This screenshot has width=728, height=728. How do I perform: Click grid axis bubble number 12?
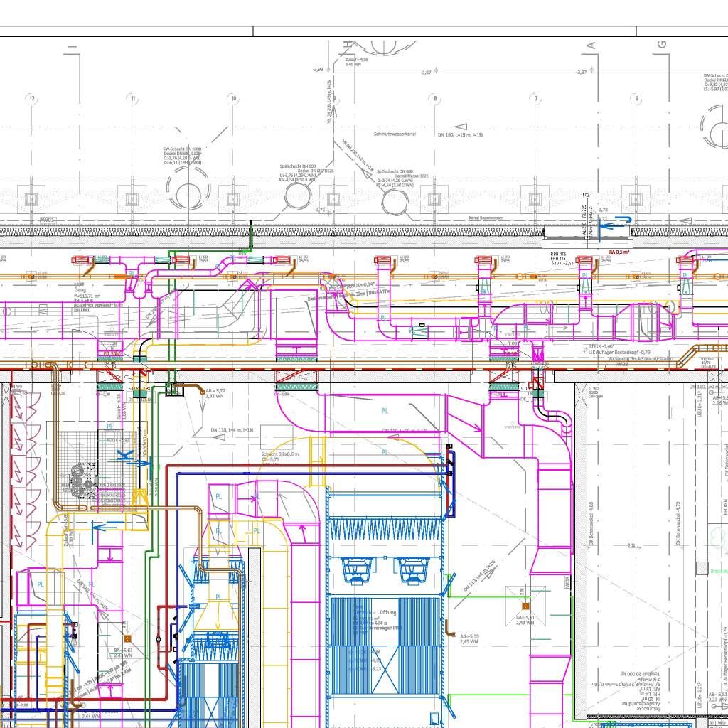point(31,98)
